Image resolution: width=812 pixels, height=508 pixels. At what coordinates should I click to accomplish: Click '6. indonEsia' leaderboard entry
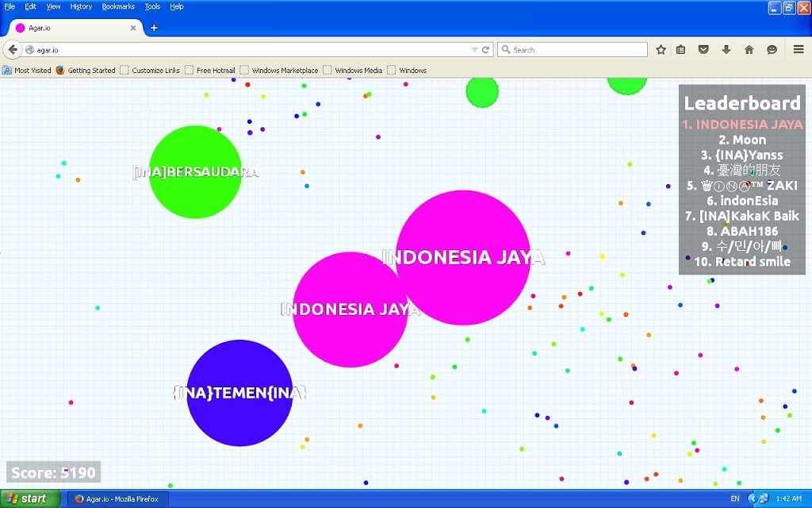pos(742,201)
